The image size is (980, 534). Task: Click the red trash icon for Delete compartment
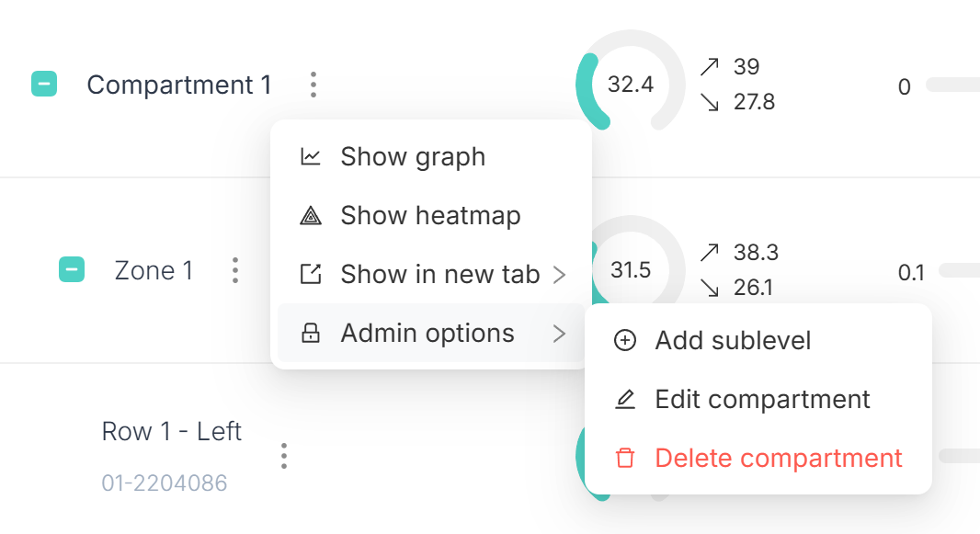click(625, 458)
